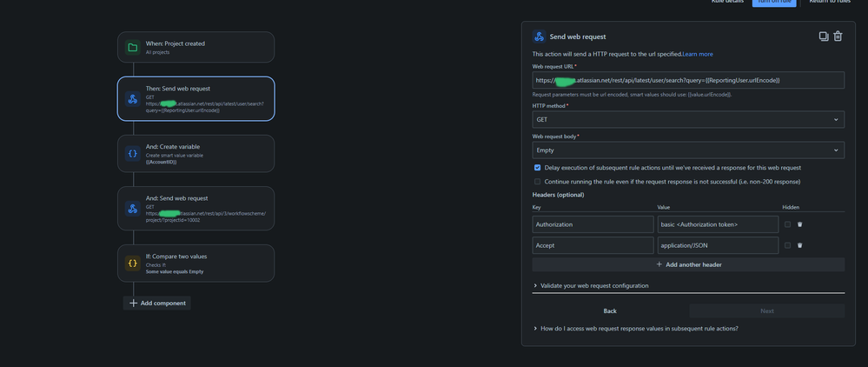Click 'Add another header' button
This screenshot has height=367, width=868.
point(688,264)
